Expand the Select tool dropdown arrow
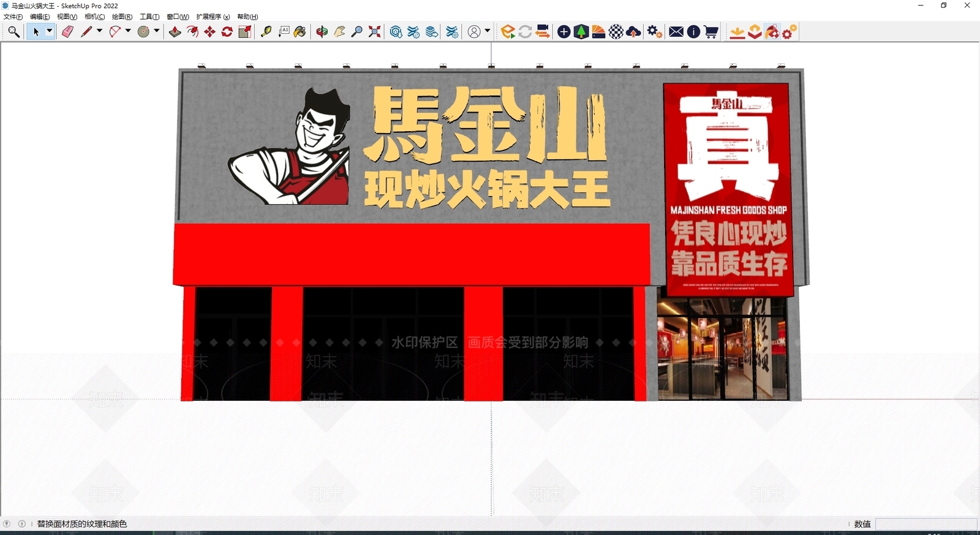 click(x=50, y=31)
